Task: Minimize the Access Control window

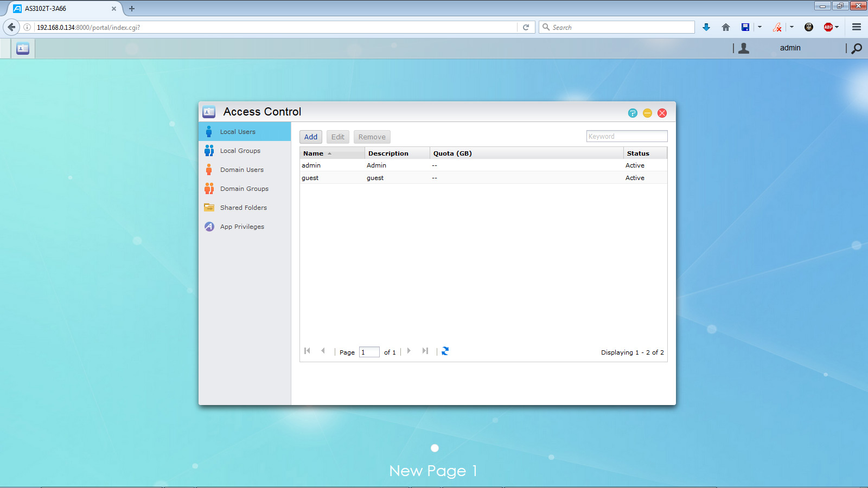Action: [647, 113]
